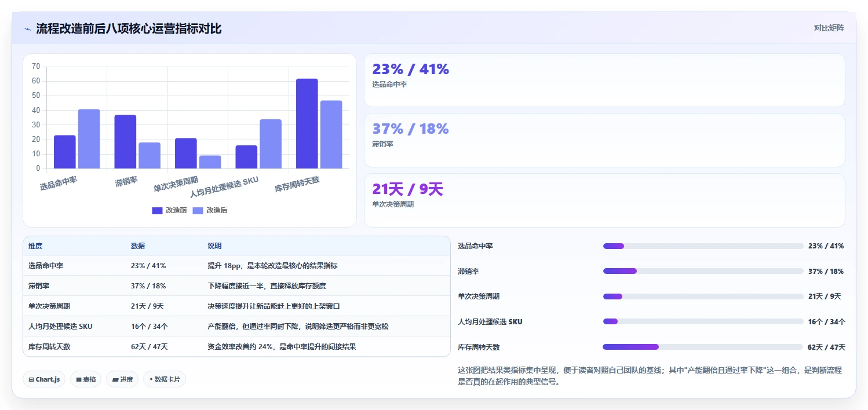Viewport: 868px width, 410px height.
Task: Click the 改造后 bar for 选品命中率
Action: point(89,139)
